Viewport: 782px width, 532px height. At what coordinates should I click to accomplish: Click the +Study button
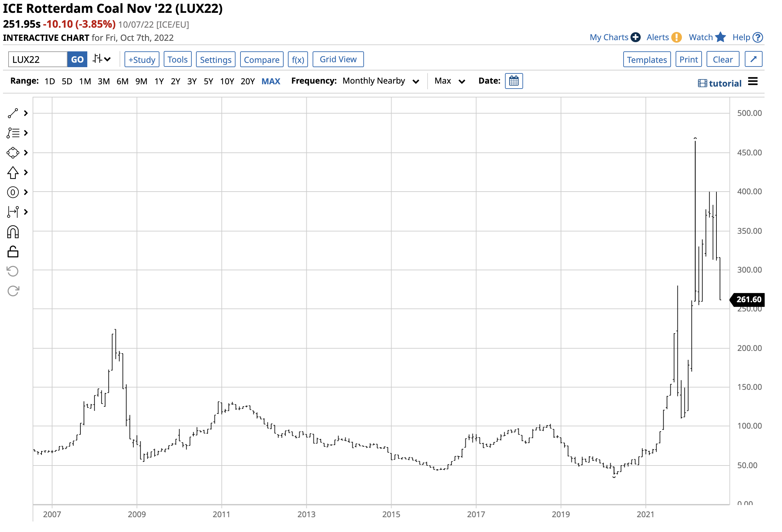pyautogui.click(x=142, y=60)
